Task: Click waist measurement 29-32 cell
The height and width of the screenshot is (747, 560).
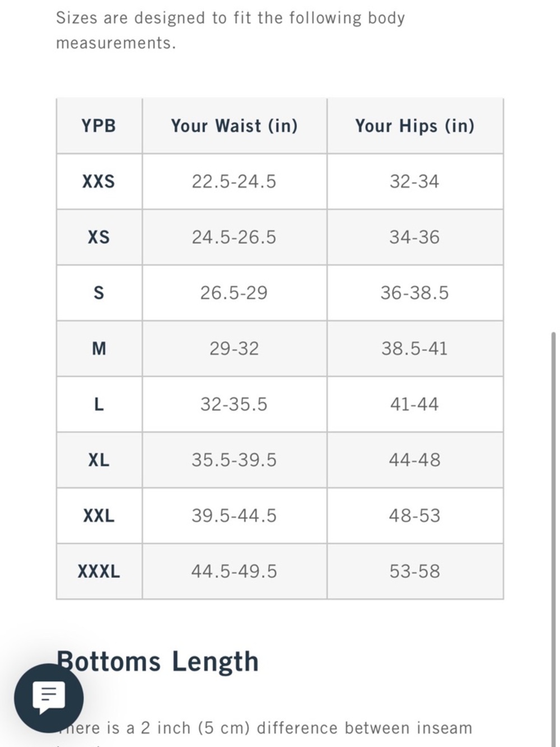Action: point(234,349)
